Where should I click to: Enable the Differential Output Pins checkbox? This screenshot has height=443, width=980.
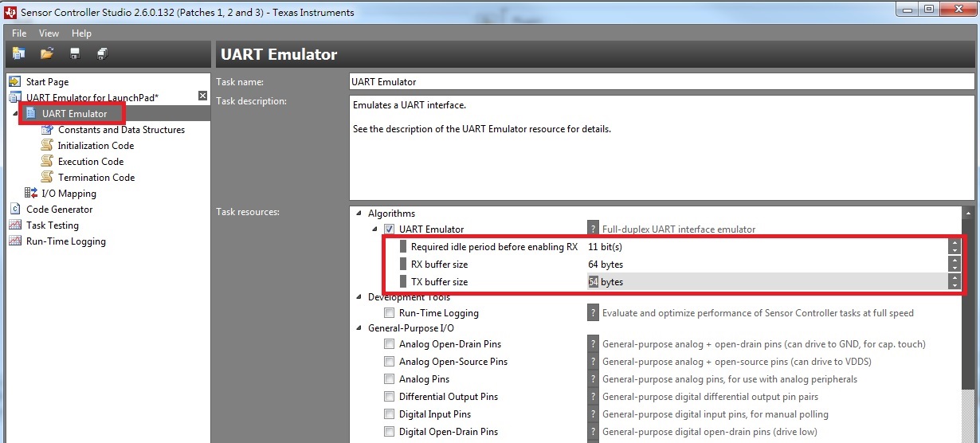(390, 397)
